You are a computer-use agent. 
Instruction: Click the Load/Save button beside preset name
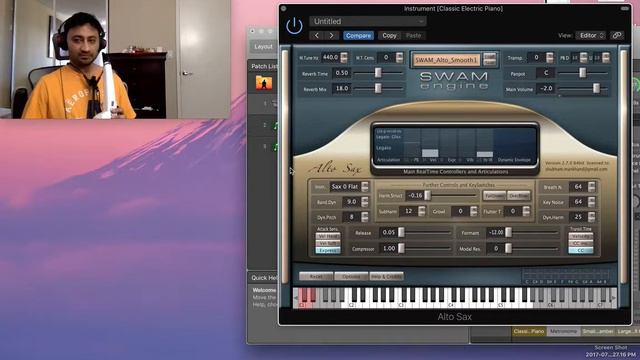click(x=489, y=60)
